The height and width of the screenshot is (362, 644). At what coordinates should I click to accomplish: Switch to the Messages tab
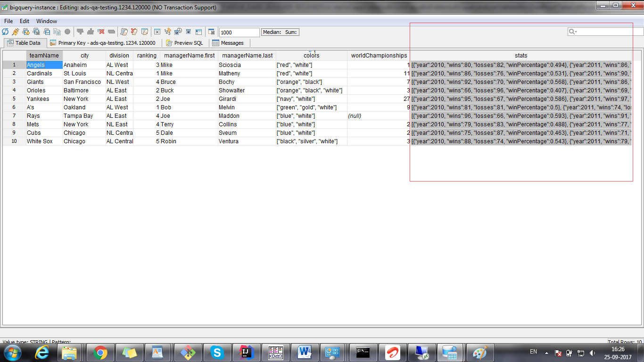(228, 43)
